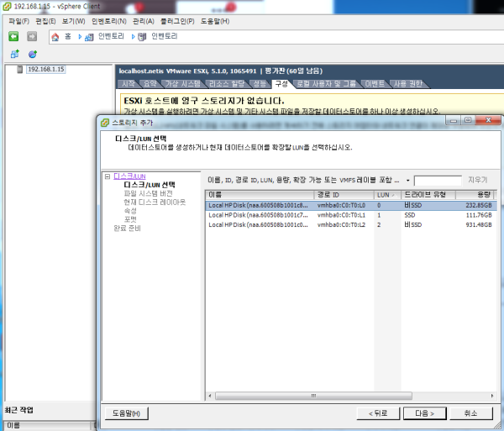Open the 도움말(H) menu
The image size is (504, 431).
[x=215, y=21]
